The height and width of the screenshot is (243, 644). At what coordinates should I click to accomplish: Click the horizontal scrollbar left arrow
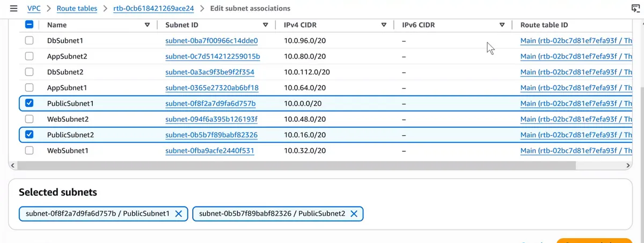pos(12,166)
